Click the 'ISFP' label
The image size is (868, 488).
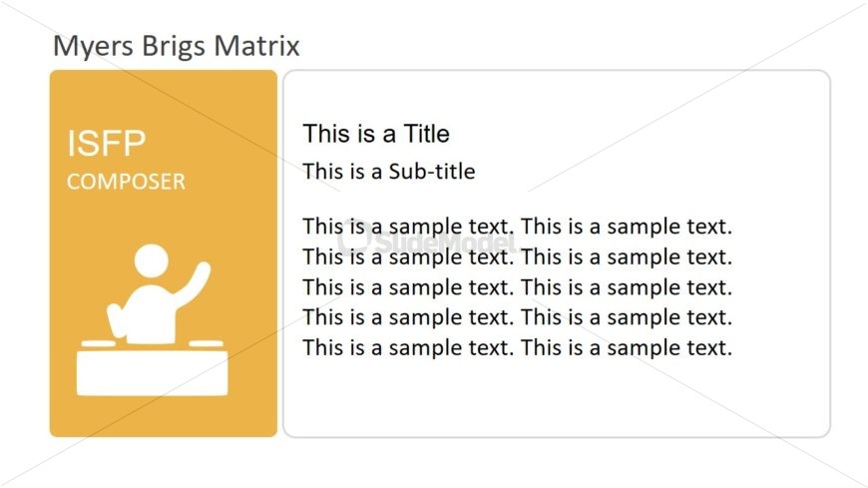tap(107, 143)
